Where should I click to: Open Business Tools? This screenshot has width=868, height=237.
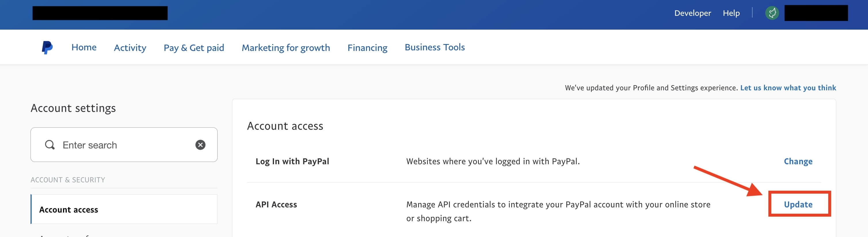point(435,47)
